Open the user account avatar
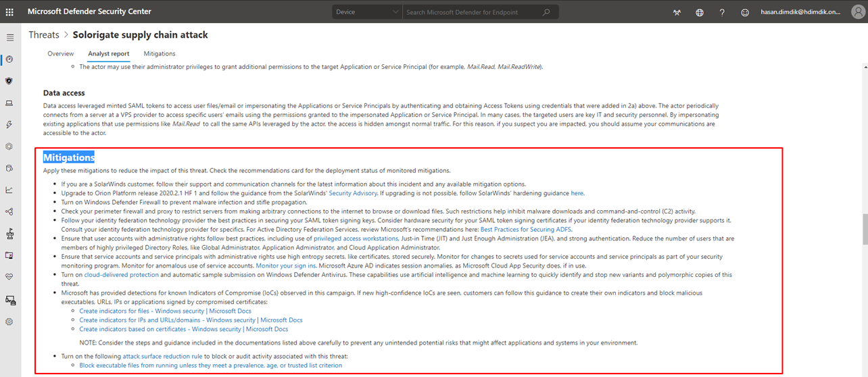Viewport: 868px width, 377px height. pyautogui.click(x=860, y=12)
